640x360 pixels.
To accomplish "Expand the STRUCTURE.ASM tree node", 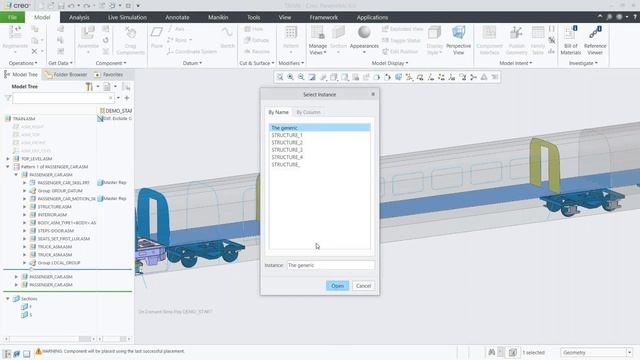I will (24, 207).
